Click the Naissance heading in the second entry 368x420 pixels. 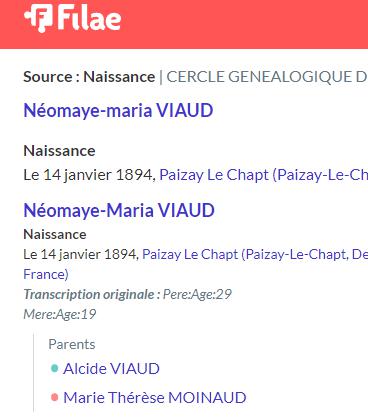(55, 235)
